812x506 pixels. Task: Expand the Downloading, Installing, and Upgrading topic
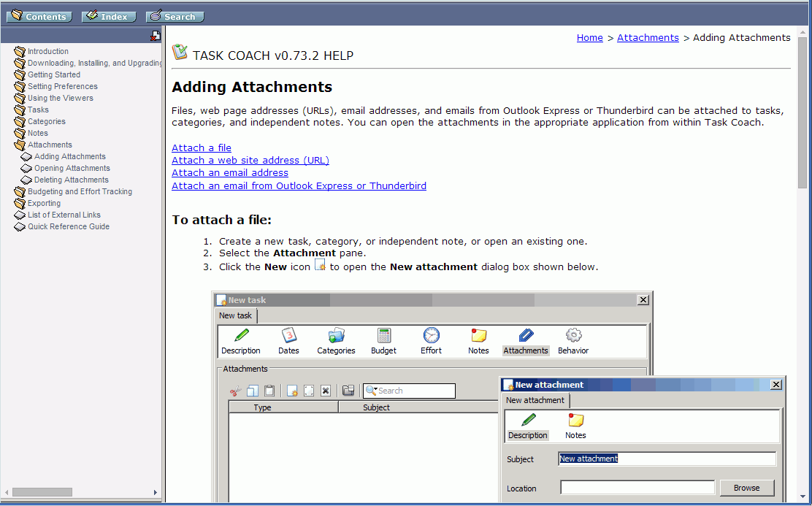(x=95, y=63)
